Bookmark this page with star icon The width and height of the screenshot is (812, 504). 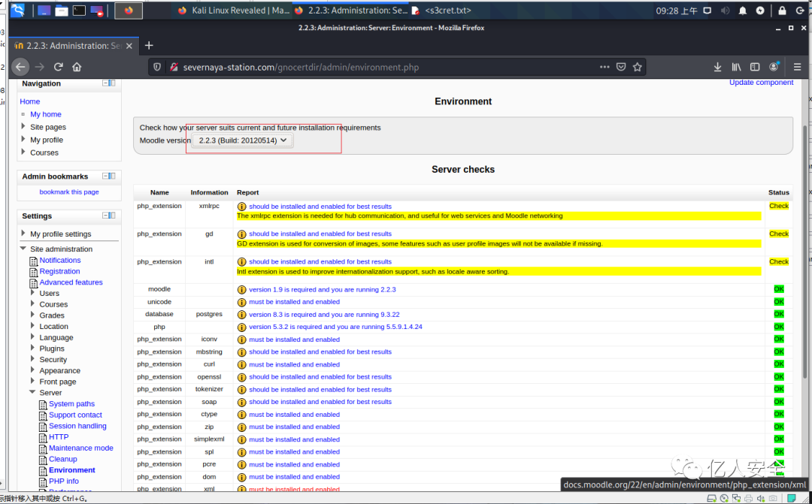click(638, 67)
